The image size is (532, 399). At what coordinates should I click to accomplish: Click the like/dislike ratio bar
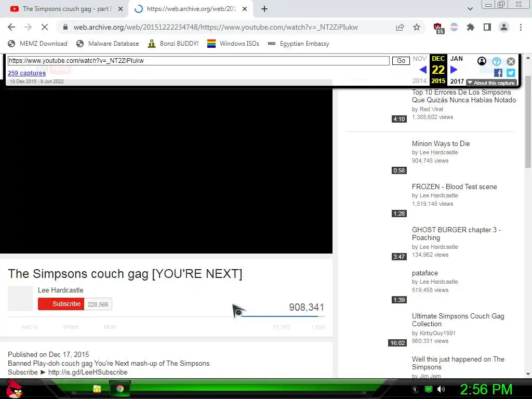click(283, 316)
